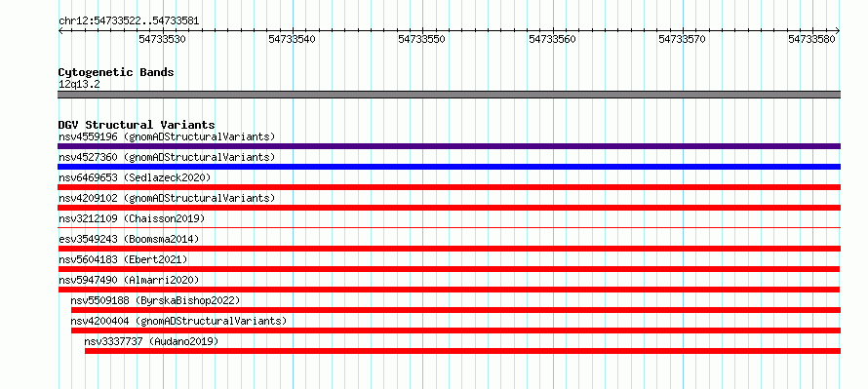The width and height of the screenshot is (868, 389).
Task: Click the red bar under nsv4200404
Action: click(455, 331)
